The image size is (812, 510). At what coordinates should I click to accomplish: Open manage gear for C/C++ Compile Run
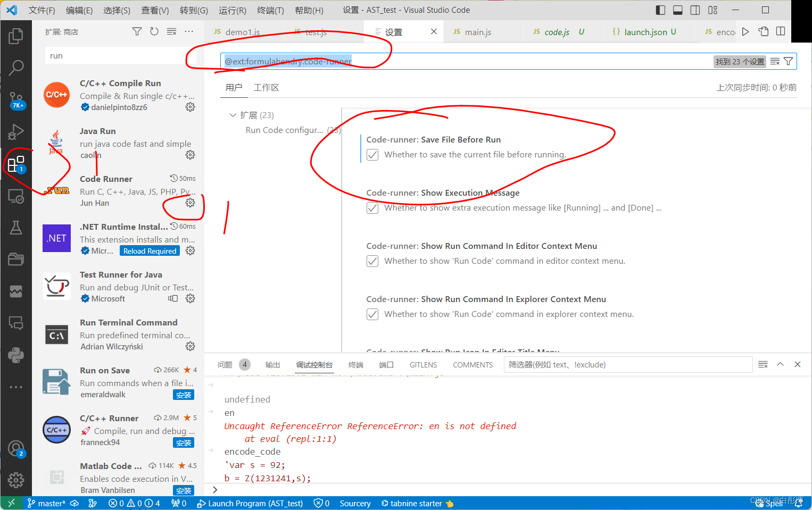190,107
